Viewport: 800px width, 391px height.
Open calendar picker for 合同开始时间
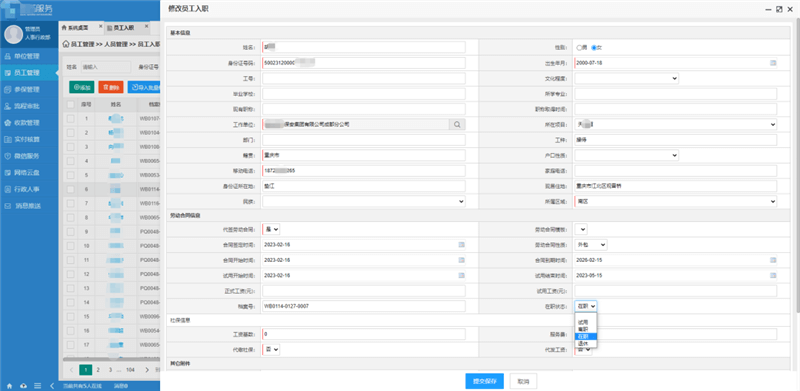click(x=462, y=260)
